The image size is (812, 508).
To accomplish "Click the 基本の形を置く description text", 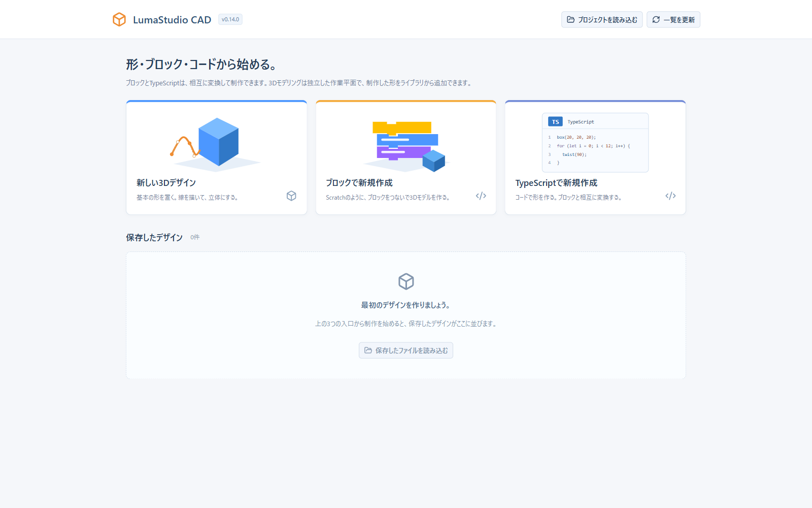I will click(x=187, y=198).
